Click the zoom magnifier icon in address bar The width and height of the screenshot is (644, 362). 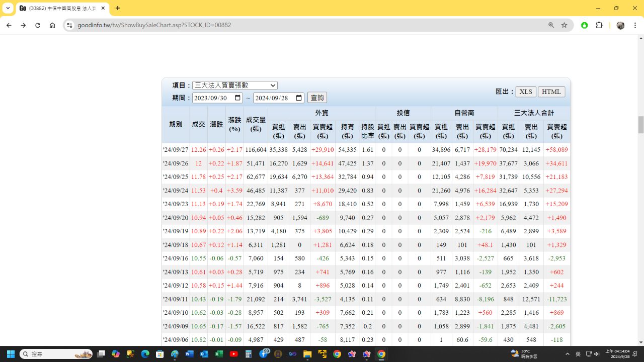pyautogui.click(x=551, y=25)
